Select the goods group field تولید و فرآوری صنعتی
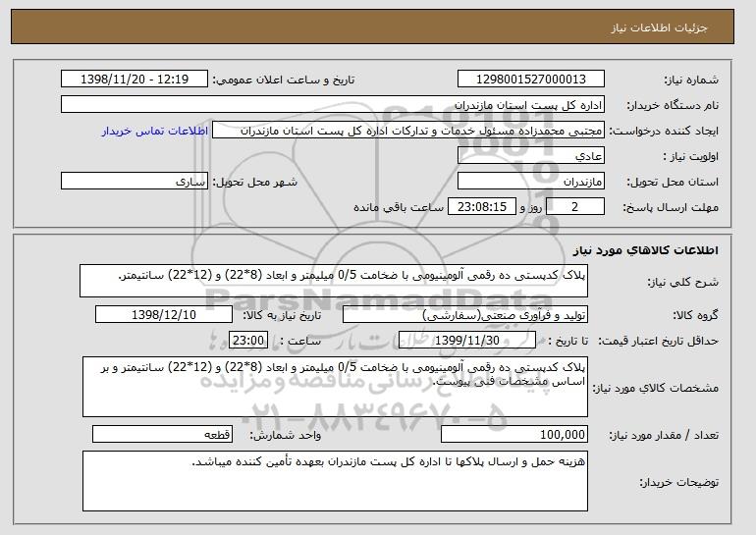The height and width of the screenshot is (535, 756). 465,315
